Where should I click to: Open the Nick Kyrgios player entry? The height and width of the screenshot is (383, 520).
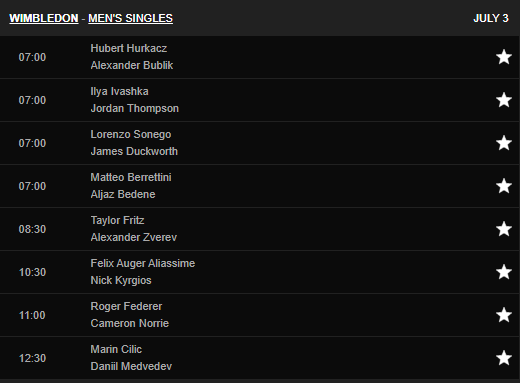coord(121,280)
